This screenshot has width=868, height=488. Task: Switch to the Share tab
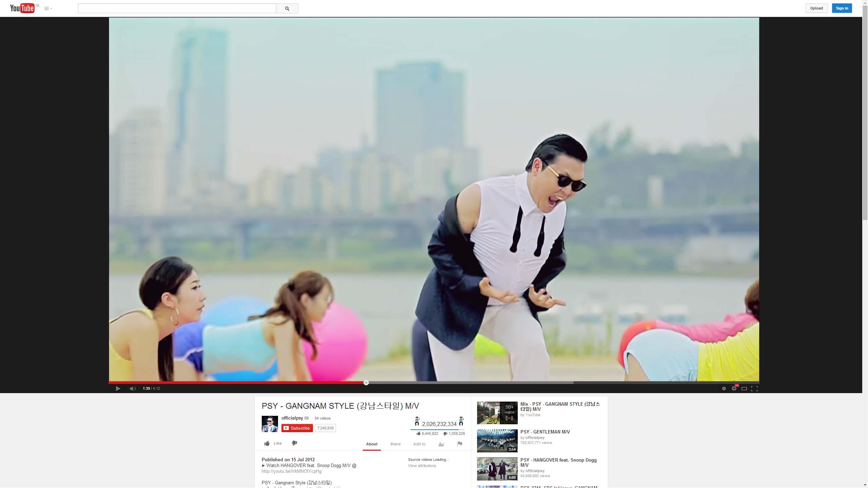coord(395,444)
